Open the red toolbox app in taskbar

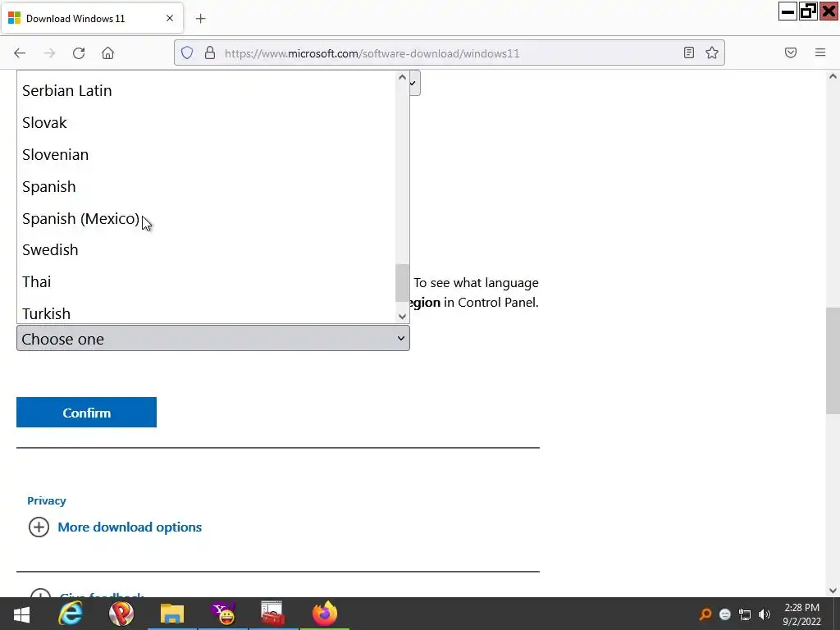click(x=273, y=614)
